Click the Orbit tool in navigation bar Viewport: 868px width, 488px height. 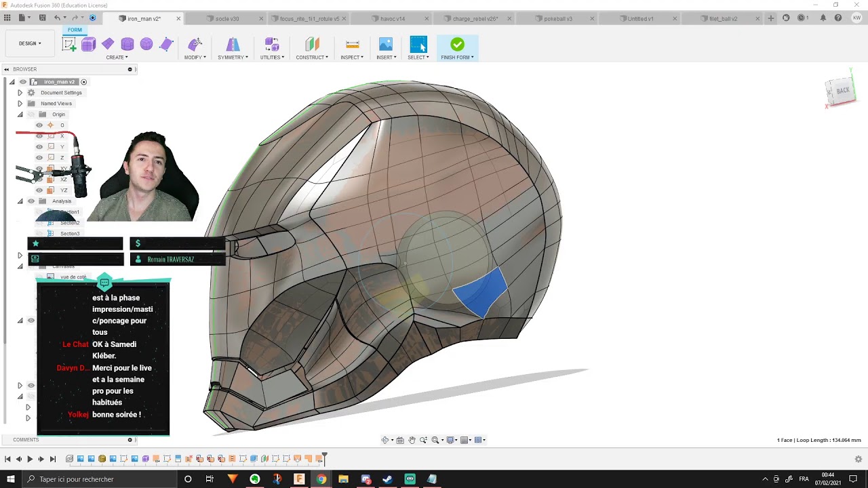[385, 440]
